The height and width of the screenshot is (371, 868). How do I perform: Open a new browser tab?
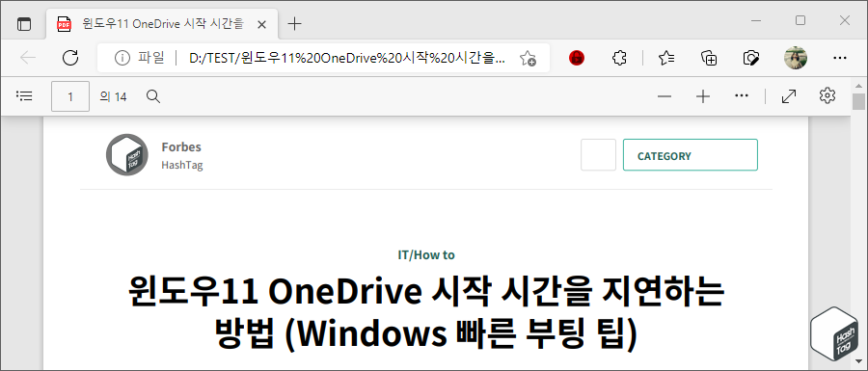295,24
